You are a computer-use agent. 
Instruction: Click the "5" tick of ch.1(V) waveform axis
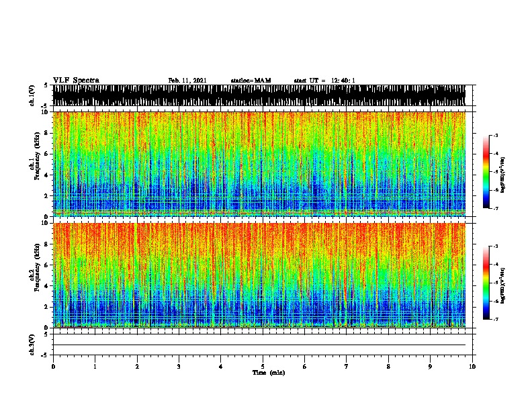coord(46,85)
